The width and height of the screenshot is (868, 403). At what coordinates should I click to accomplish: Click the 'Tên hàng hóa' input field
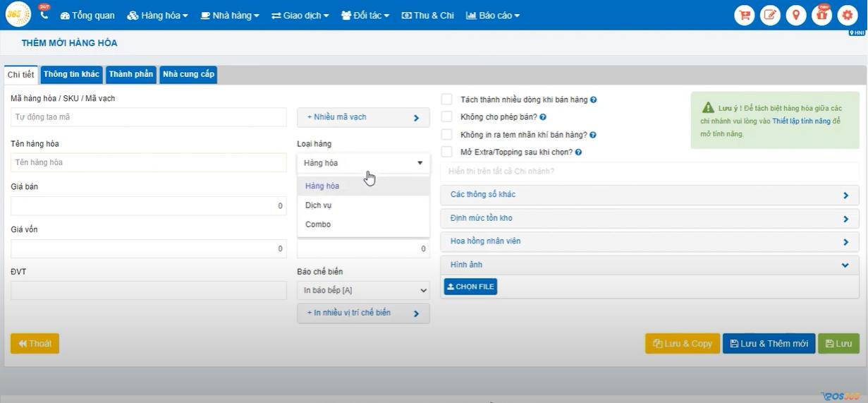(148, 162)
